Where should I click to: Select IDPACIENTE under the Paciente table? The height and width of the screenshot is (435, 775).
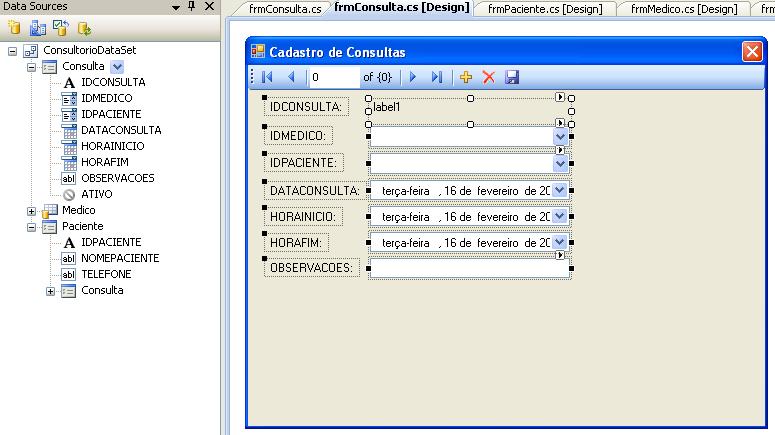[111, 242]
